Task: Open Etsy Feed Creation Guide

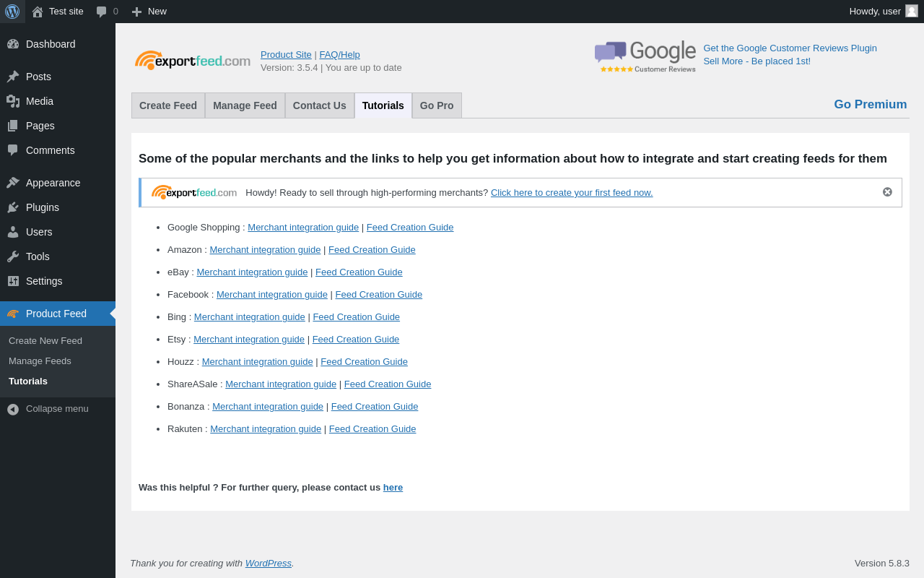Action: 356,340
